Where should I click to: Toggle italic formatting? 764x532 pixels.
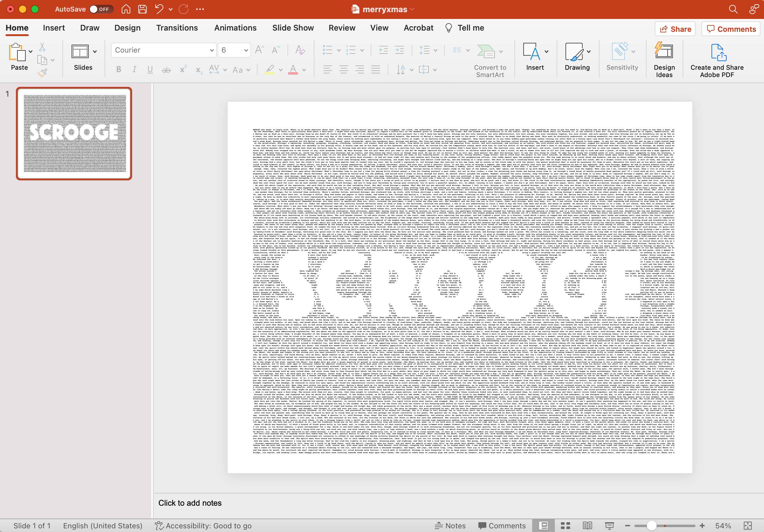click(x=134, y=69)
